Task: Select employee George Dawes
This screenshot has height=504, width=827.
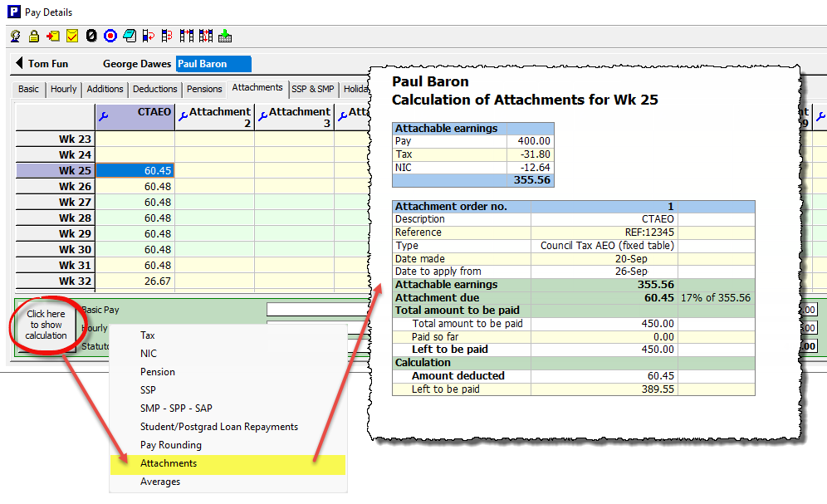Action: point(137,64)
